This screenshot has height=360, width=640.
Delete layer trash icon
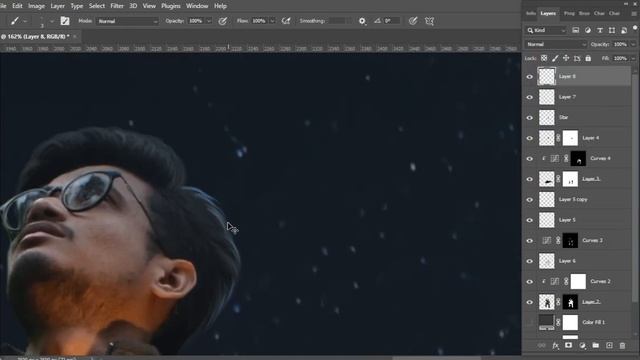point(622,345)
